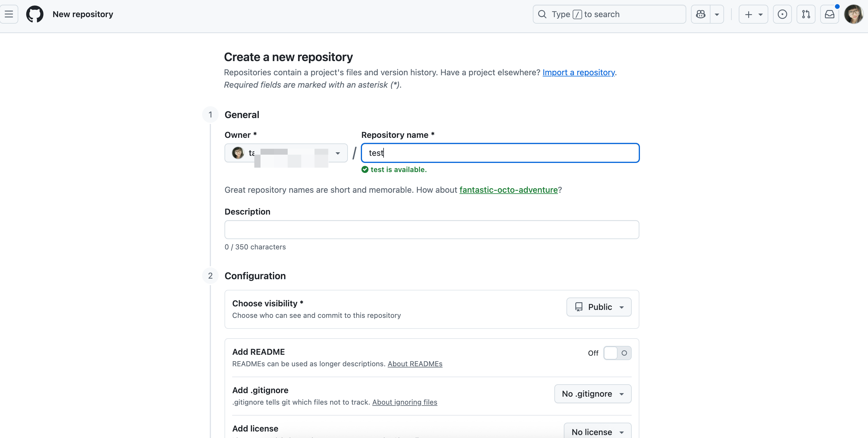Click the Repository name input field
Viewport: 868px width, 438px height.
pyautogui.click(x=500, y=153)
